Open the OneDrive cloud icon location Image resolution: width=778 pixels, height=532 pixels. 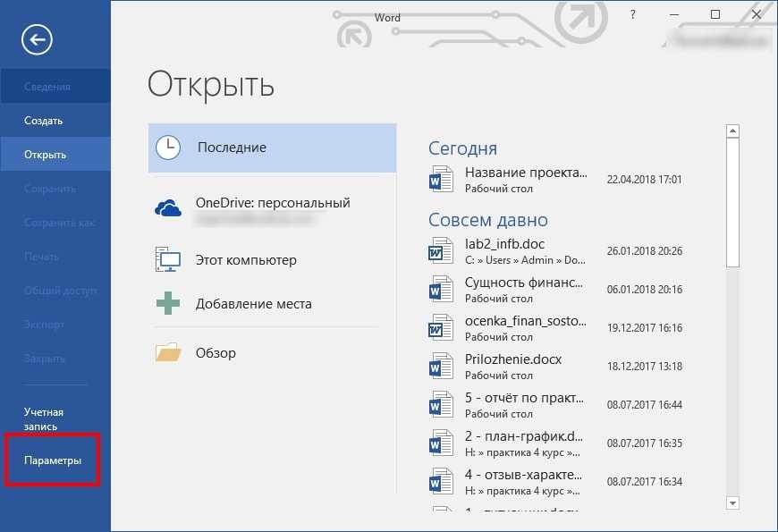[x=168, y=208]
